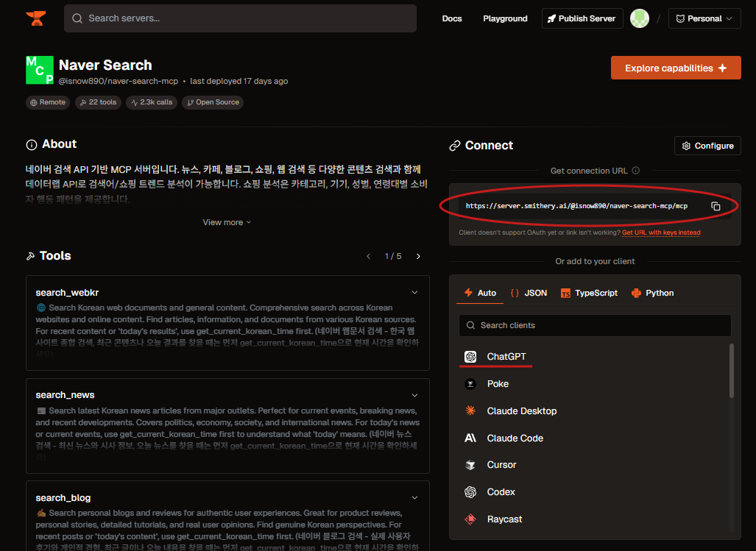Click the Tools hammer icon
The width and height of the screenshot is (756, 551).
[x=30, y=256]
